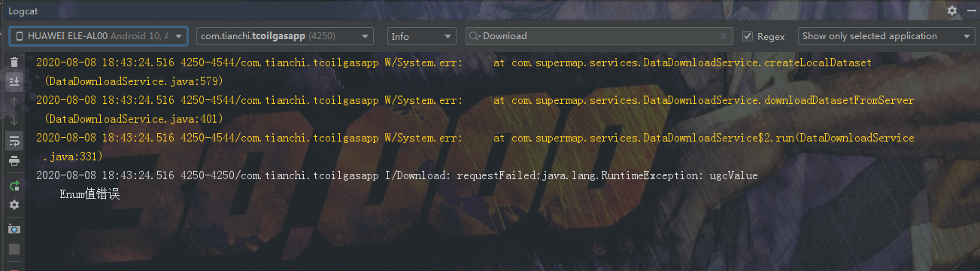
Task: Click the I/Download requestFailed log line
Action: (396, 175)
